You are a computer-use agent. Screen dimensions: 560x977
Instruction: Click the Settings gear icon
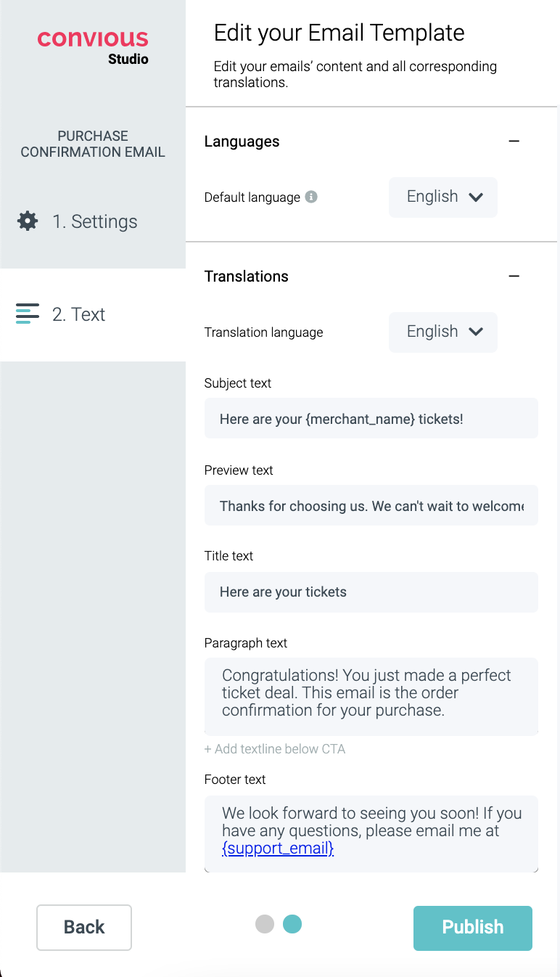[x=28, y=221]
